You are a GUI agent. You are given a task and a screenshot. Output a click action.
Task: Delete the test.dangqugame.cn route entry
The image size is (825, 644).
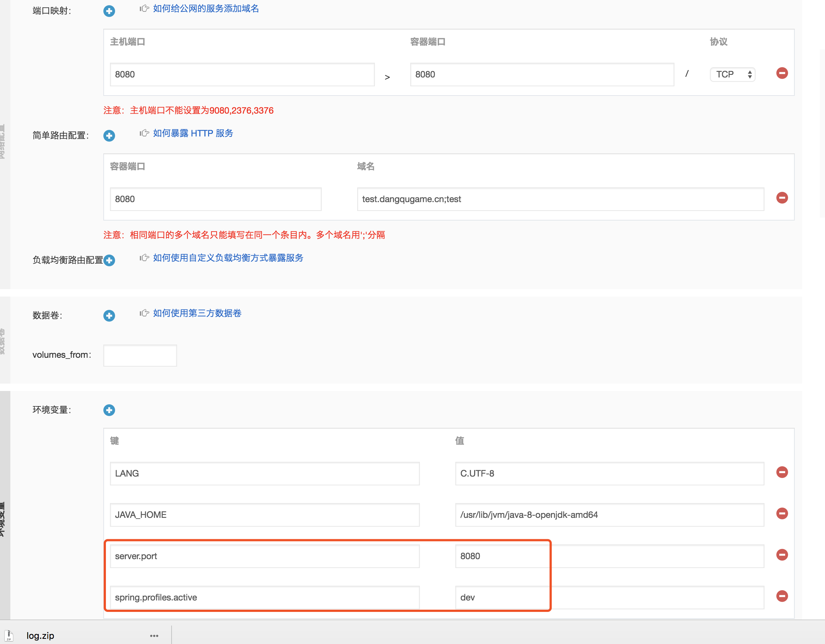[x=781, y=198]
